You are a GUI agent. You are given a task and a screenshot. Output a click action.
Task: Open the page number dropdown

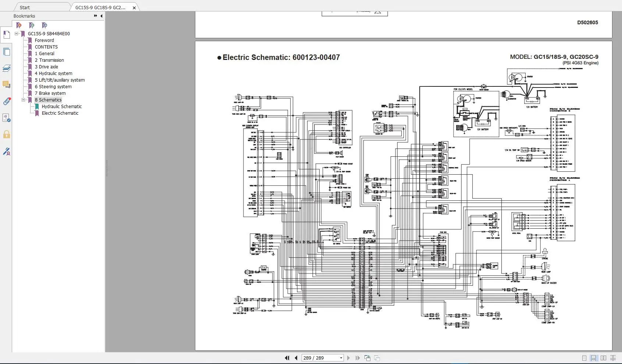[341, 358]
